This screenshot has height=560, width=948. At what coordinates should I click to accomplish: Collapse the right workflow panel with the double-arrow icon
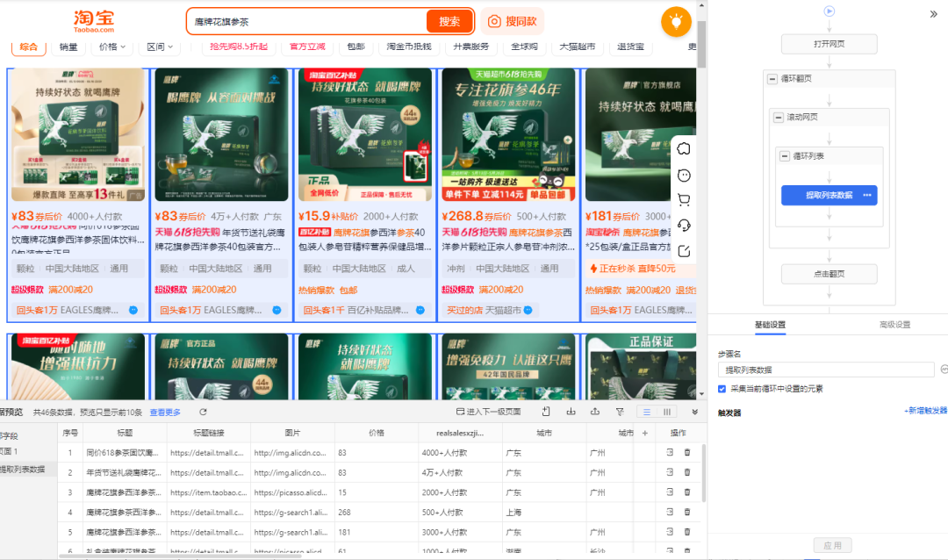[x=933, y=14]
